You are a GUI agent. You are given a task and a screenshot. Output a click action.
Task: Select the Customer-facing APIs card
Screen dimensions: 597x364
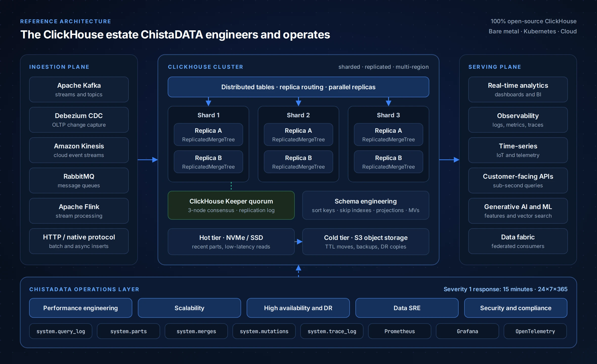point(518,180)
